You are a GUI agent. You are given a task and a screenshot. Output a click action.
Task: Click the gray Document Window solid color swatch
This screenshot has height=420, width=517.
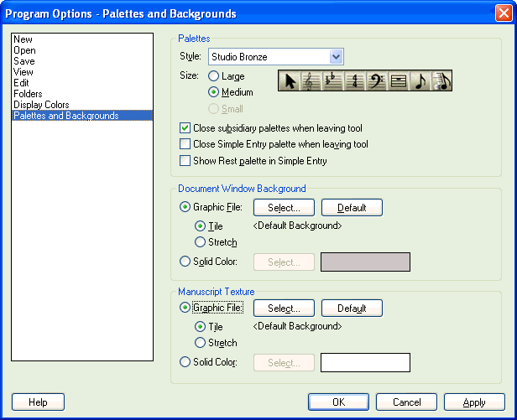(x=365, y=262)
